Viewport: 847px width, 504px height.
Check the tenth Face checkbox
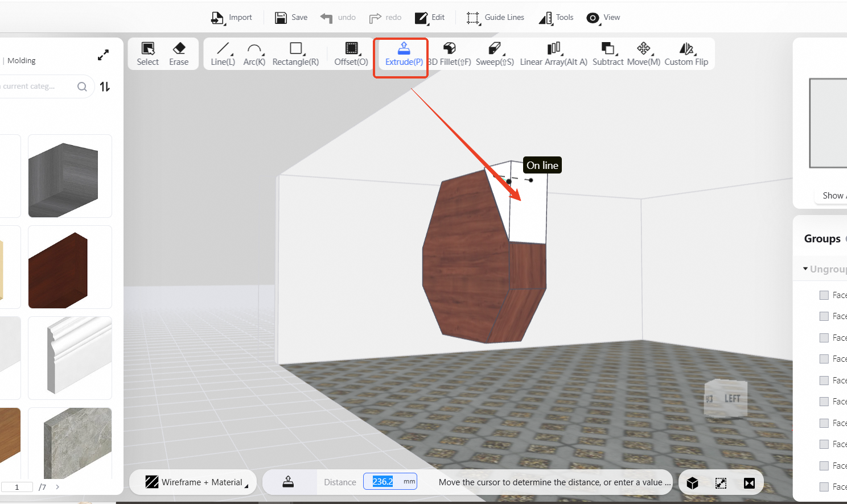point(824,487)
